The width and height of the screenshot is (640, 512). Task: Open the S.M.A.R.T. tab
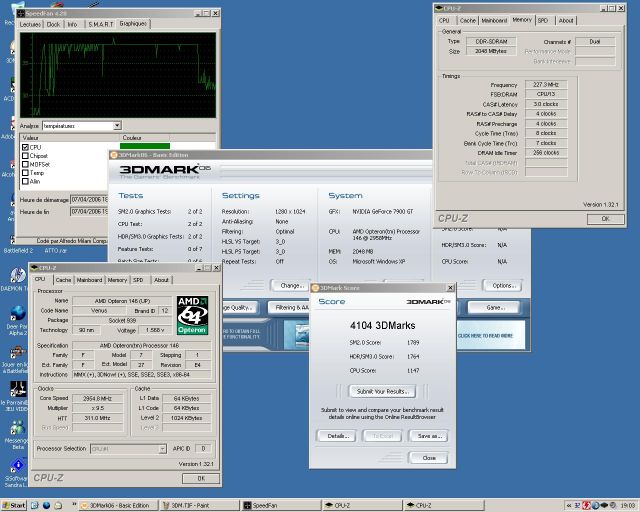(100, 24)
